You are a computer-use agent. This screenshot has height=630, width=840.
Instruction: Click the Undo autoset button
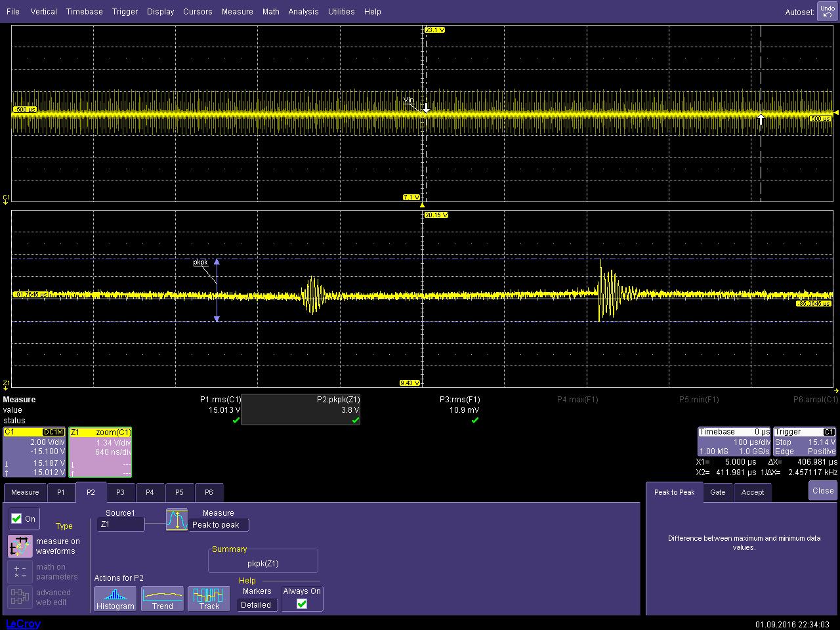pos(827,11)
